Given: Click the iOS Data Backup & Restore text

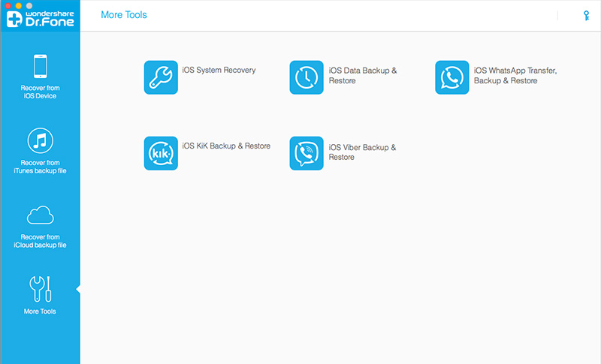Looking at the screenshot, I should (x=363, y=75).
